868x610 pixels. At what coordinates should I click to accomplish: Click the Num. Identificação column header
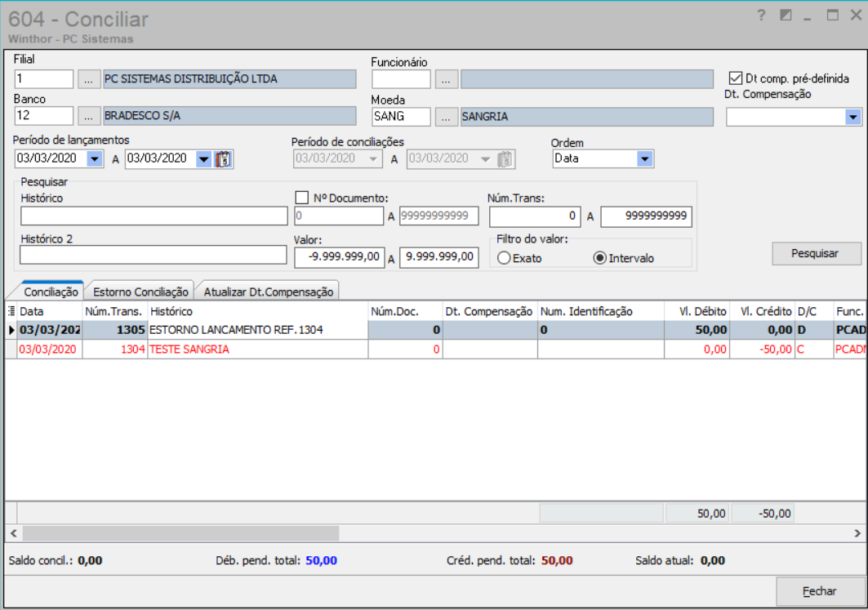click(601, 311)
